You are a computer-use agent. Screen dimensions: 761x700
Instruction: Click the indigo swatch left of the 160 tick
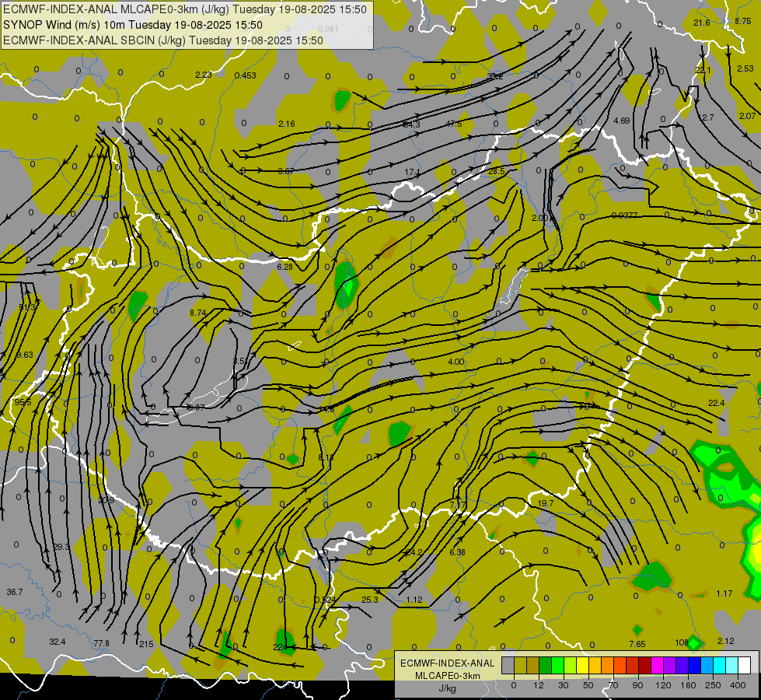[682, 666]
